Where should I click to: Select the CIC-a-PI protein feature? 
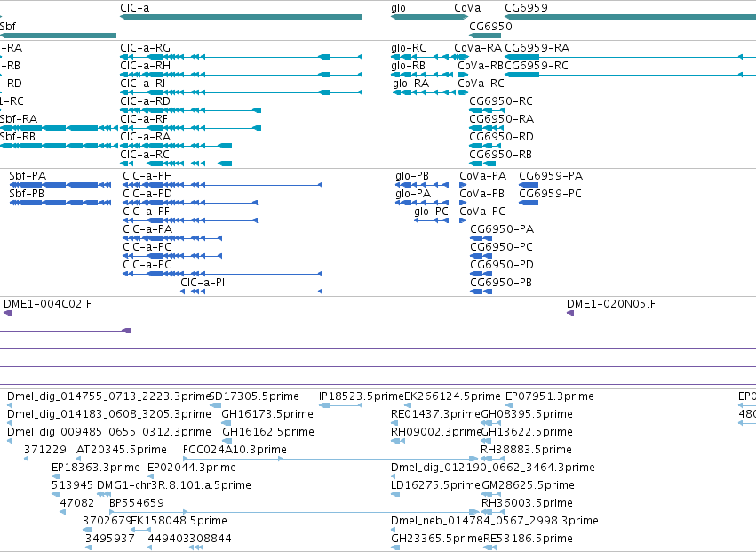coord(251,292)
